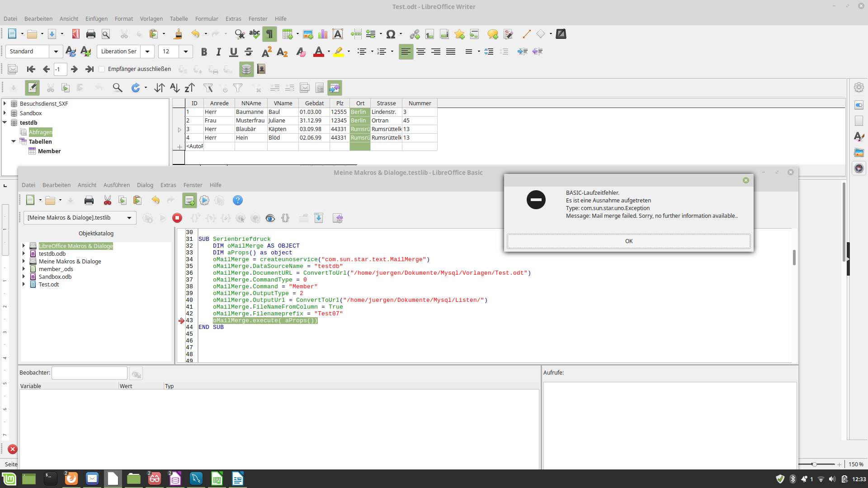The height and width of the screenshot is (488, 868).
Task: Toggle Edit Data icon in data source toolbar
Action: [x=32, y=88]
